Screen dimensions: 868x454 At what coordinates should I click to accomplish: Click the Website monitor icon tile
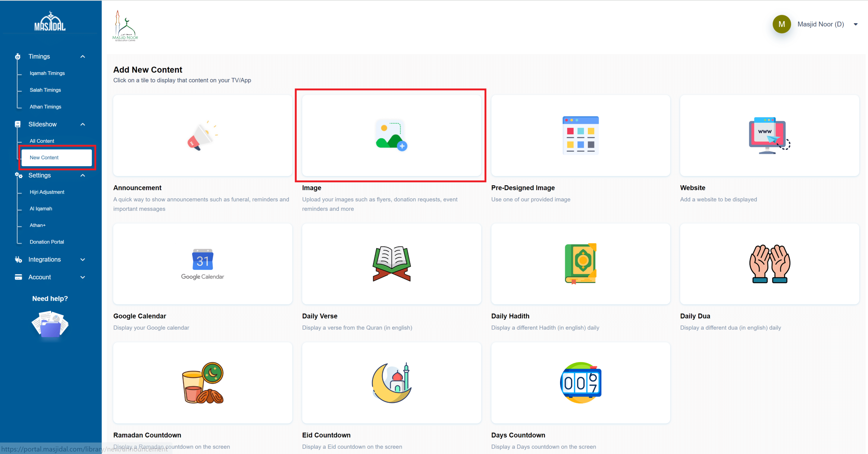(769, 135)
